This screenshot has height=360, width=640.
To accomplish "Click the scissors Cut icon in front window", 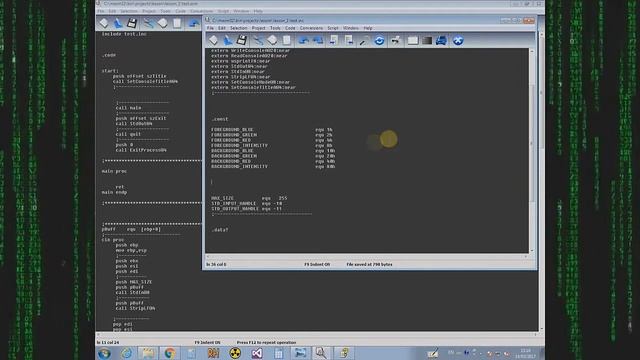I will [x=258, y=40].
